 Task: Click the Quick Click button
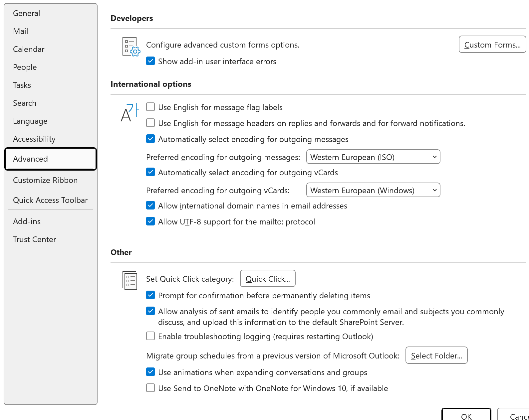click(x=268, y=279)
